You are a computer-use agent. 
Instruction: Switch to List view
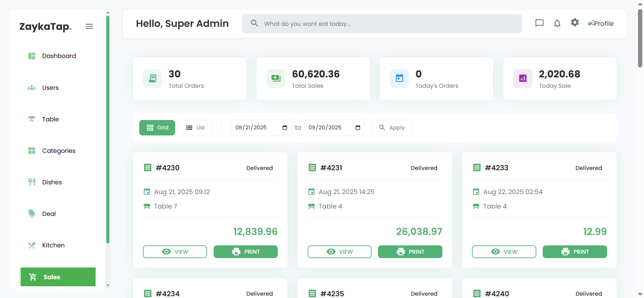195,128
